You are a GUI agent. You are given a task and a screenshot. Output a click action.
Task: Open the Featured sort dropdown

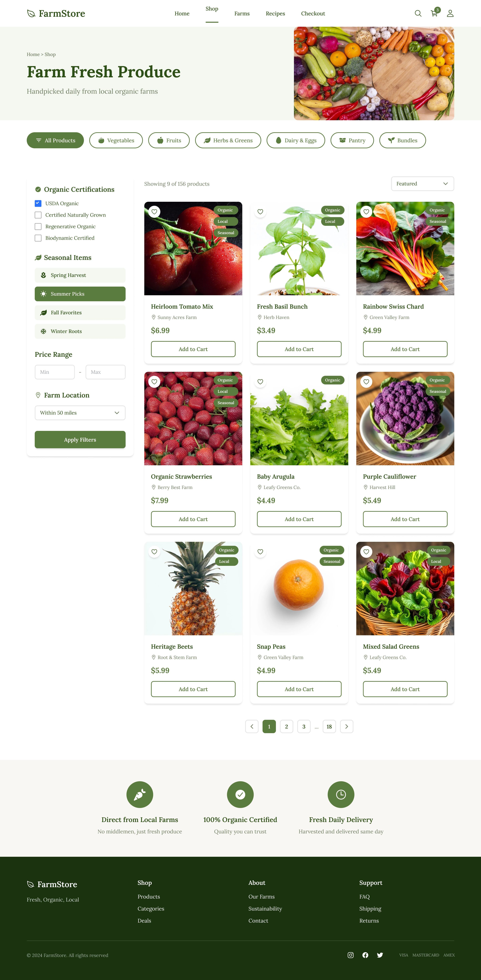(x=422, y=184)
